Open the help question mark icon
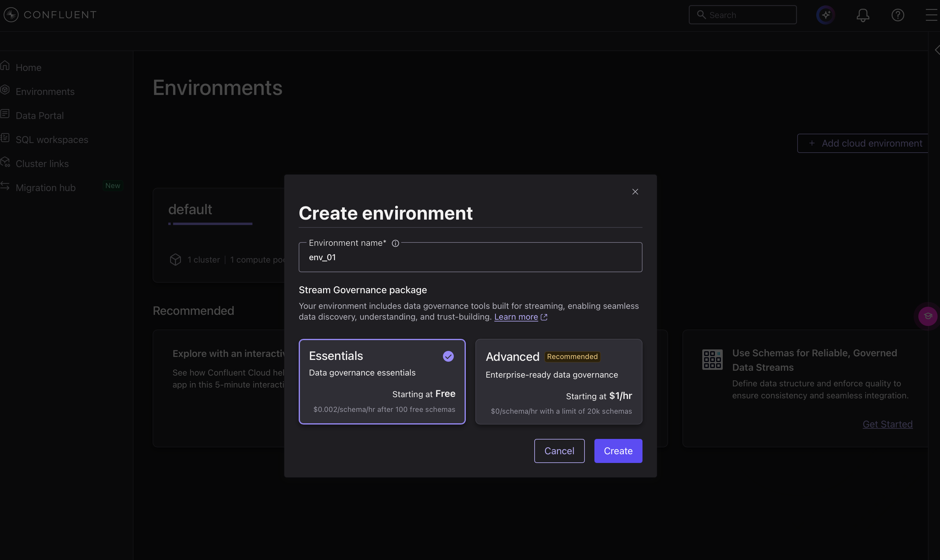Image resolution: width=940 pixels, height=560 pixels. point(898,15)
